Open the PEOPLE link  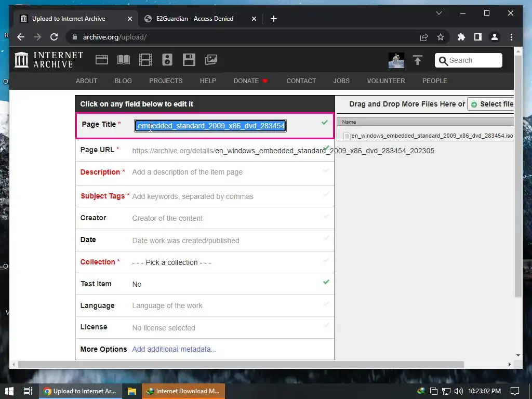435,81
